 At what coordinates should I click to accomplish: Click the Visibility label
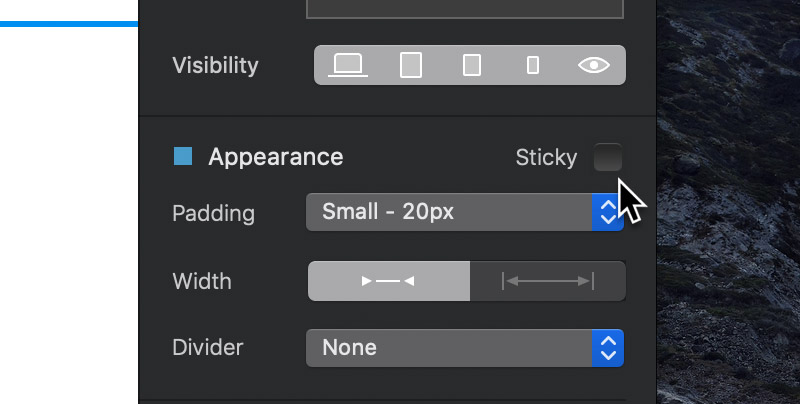point(215,65)
